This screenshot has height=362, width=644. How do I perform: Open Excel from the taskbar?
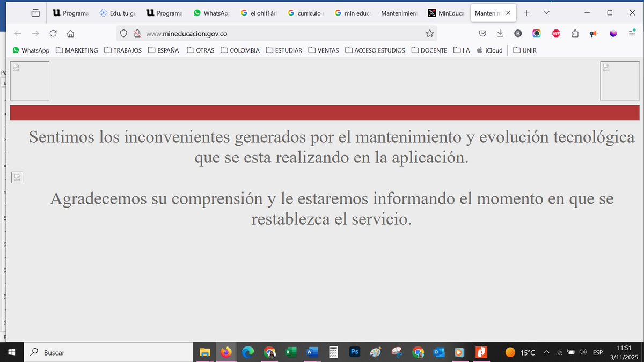pos(290,352)
